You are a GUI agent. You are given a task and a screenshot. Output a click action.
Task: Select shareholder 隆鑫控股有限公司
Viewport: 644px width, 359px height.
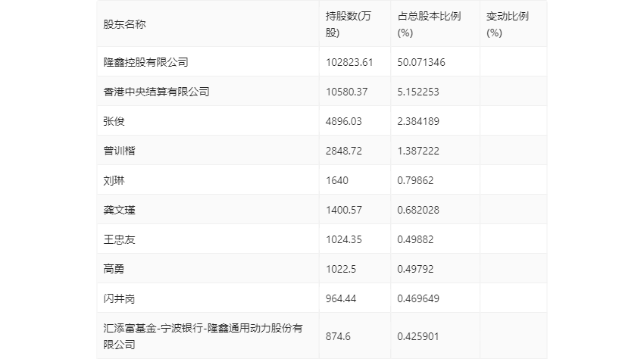(x=145, y=62)
